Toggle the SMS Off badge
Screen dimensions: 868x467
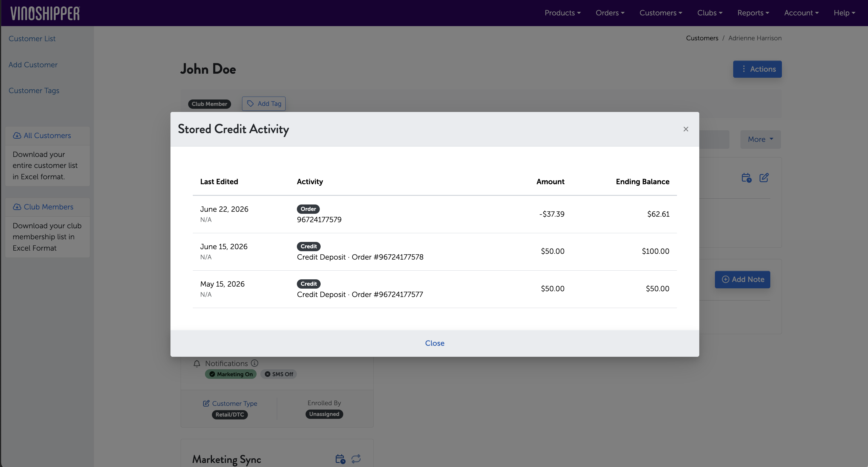pos(279,374)
